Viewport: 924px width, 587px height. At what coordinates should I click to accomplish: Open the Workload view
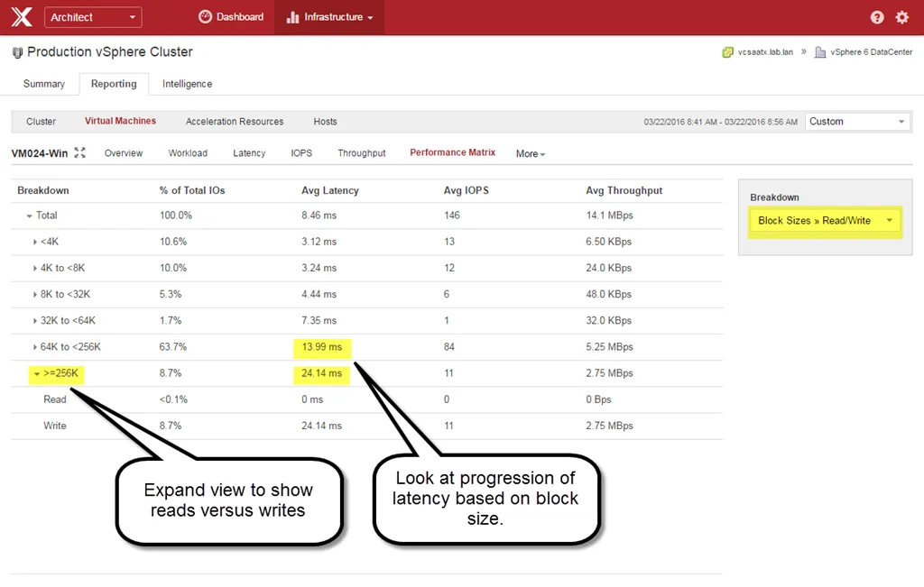pos(188,153)
